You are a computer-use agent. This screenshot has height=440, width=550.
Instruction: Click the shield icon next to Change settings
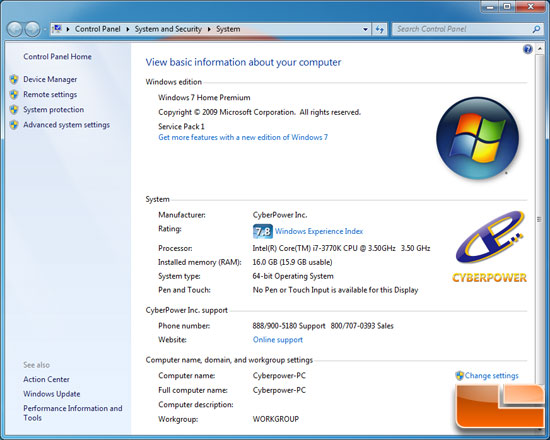460,376
